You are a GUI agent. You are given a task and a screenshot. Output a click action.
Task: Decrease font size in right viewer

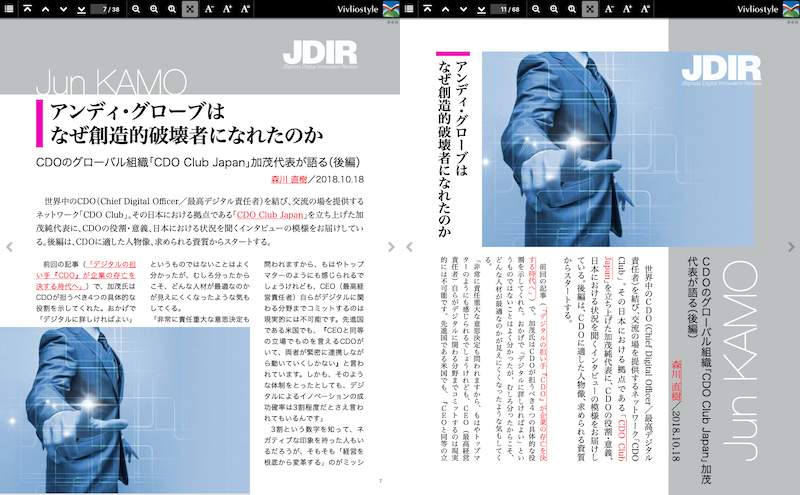(x=609, y=9)
